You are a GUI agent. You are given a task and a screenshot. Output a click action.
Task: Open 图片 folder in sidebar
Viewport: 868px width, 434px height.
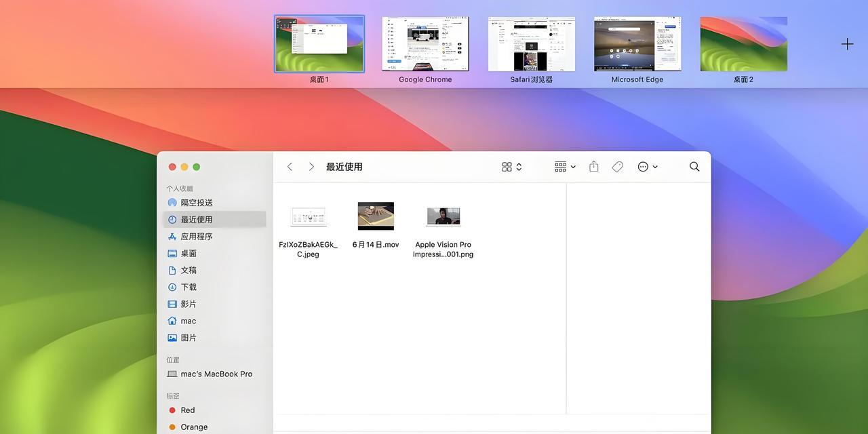[214, 338]
